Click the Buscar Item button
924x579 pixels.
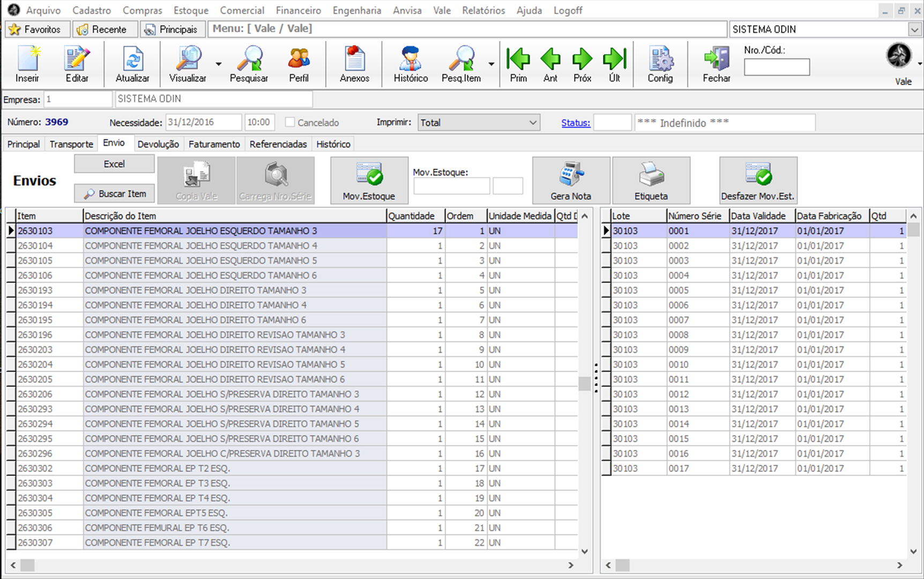(114, 194)
